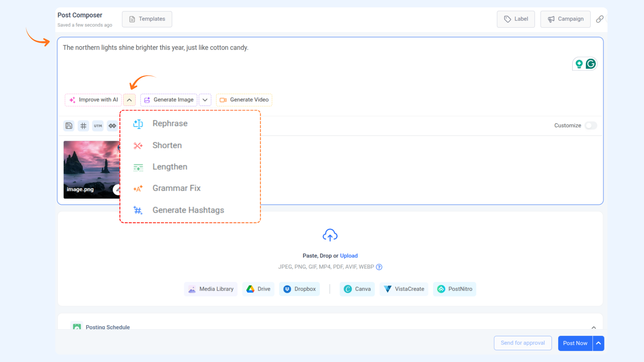Collapse the Posting Schedule section
644x362 pixels.
[x=594, y=327]
